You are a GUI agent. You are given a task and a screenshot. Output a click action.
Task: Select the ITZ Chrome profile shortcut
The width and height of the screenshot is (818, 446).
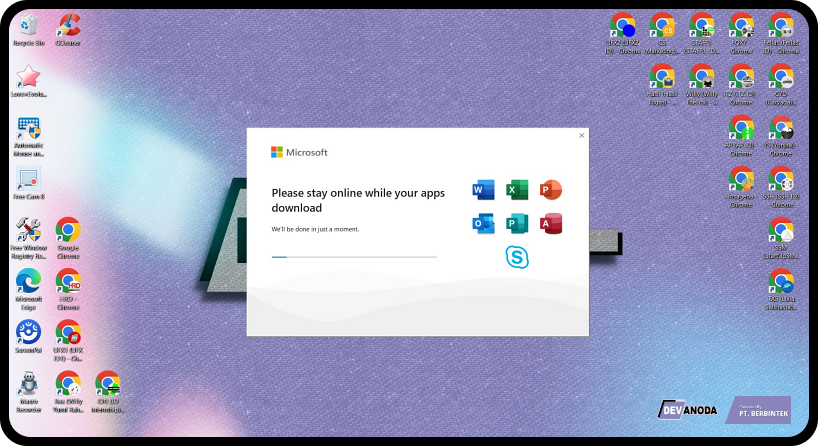tap(741, 85)
